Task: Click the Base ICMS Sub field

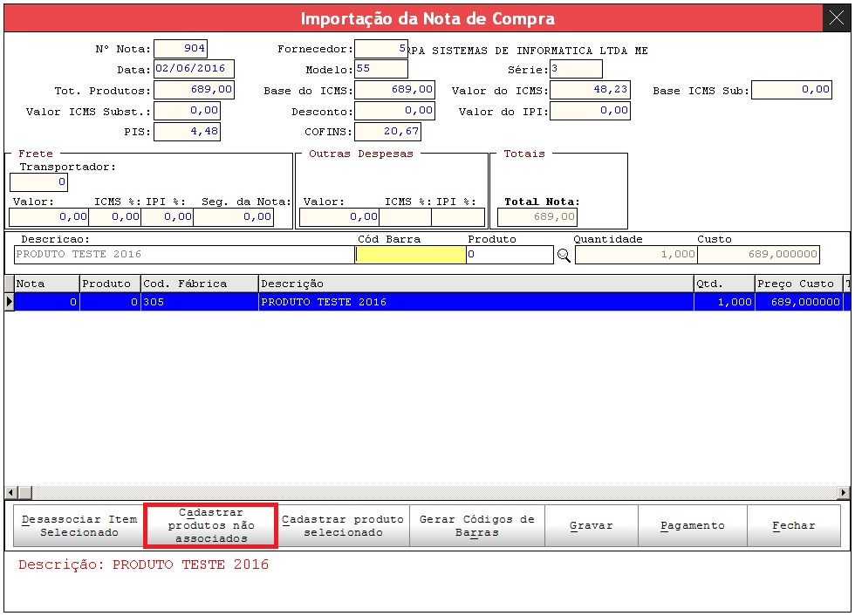Action: coord(792,90)
